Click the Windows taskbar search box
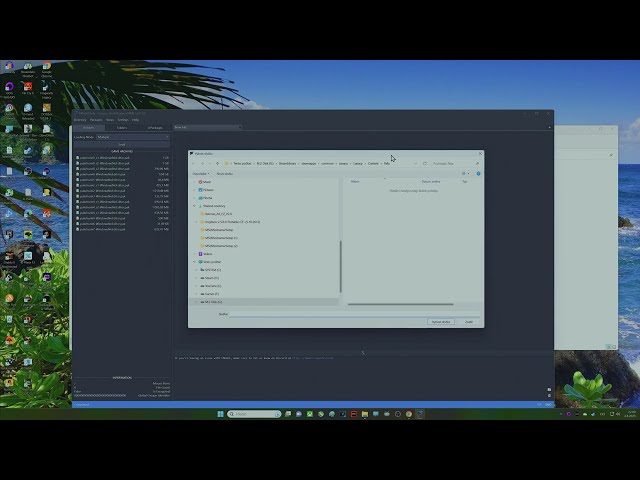 click(x=254, y=414)
